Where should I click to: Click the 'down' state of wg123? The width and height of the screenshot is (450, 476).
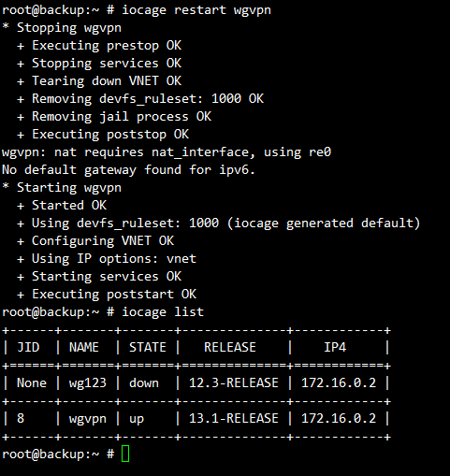(144, 382)
